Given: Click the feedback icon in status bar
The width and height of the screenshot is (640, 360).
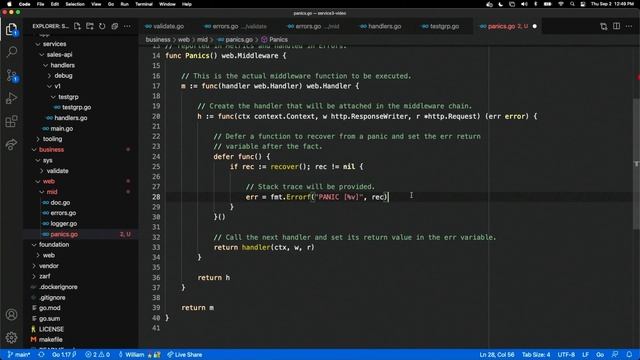Looking at the screenshot, I should tap(615, 355).
